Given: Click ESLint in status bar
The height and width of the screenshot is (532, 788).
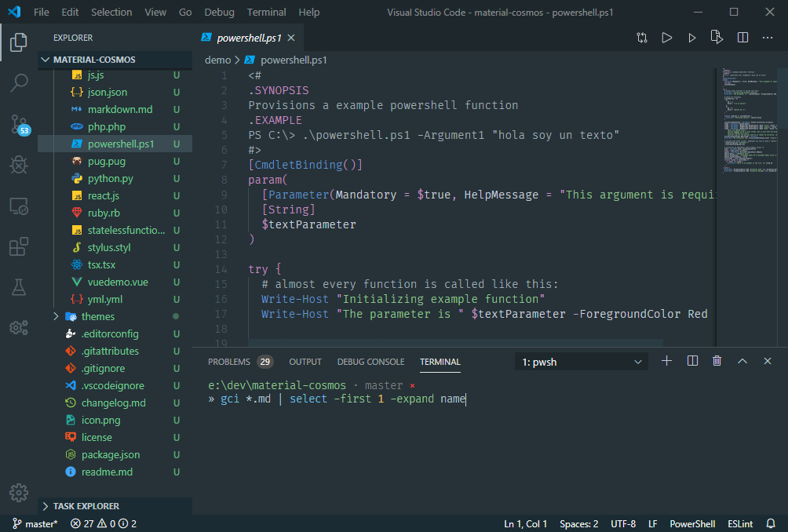Looking at the screenshot, I should point(740,523).
